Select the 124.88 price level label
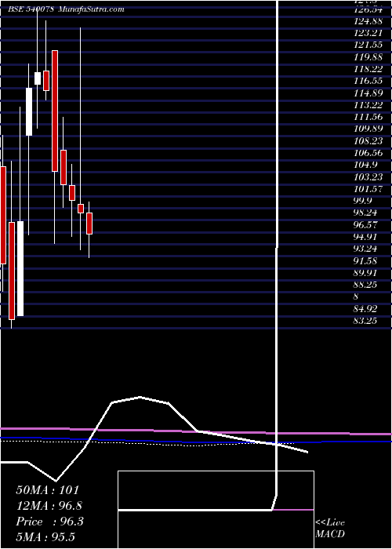The height and width of the screenshot is (549, 392). pyautogui.click(x=368, y=21)
